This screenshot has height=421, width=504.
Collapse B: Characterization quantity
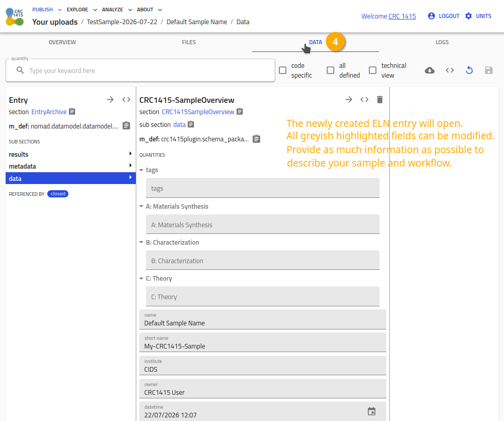click(x=141, y=242)
